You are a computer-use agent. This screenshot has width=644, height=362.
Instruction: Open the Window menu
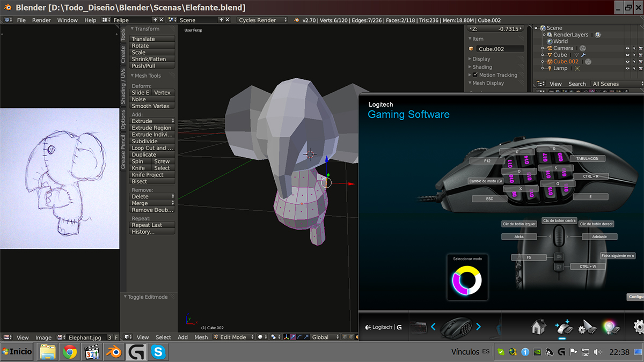coord(68,20)
